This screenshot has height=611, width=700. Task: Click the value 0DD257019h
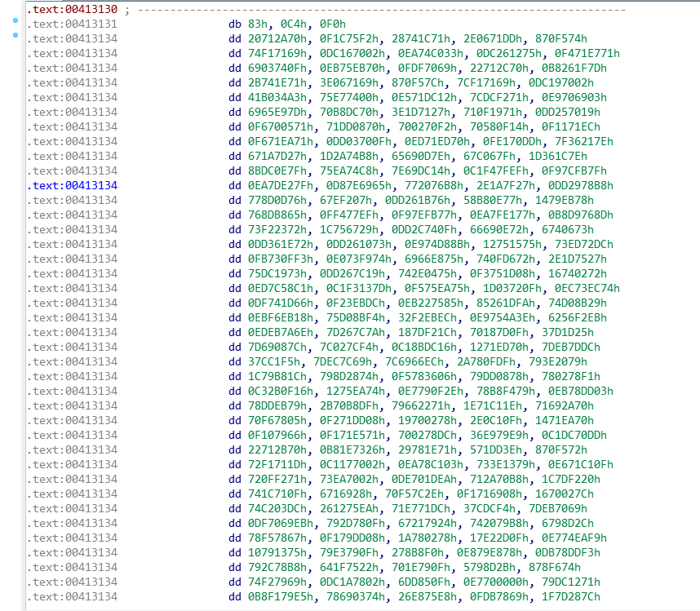click(568, 113)
